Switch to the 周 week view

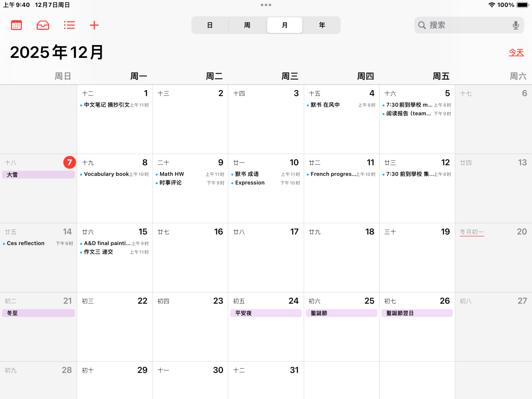coord(247,25)
